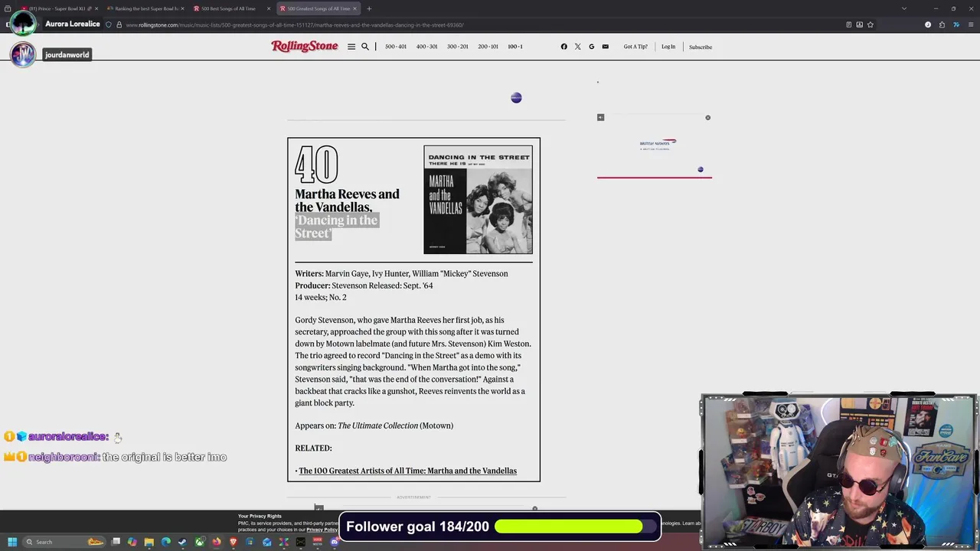The image size is (980, 551).
Task: Click the ad info icon on side advertisement
Action: (x=600, y=117)
